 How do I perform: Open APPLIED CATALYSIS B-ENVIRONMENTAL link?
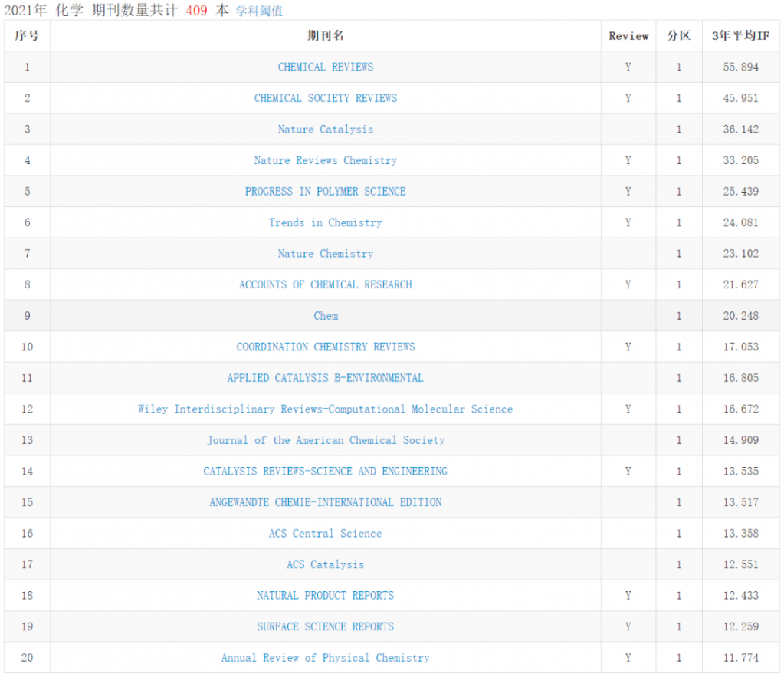[x=326, y=378]
